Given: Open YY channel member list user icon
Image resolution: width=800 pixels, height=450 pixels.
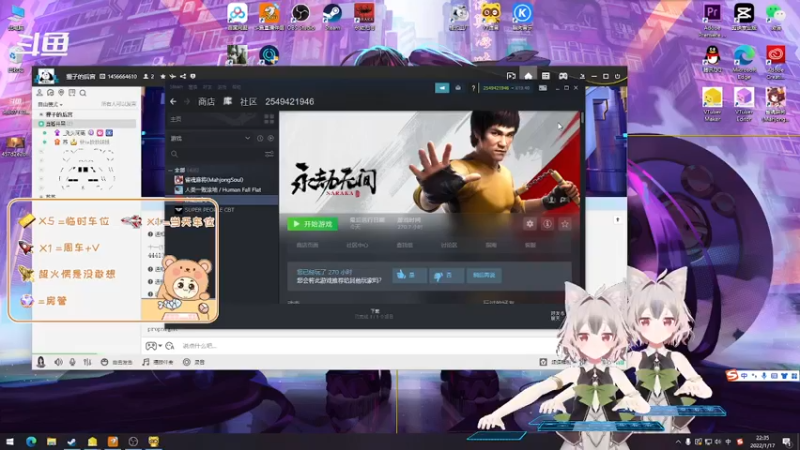Looking at the screenshot, I should pyautogui.click(x=39, y=92).
